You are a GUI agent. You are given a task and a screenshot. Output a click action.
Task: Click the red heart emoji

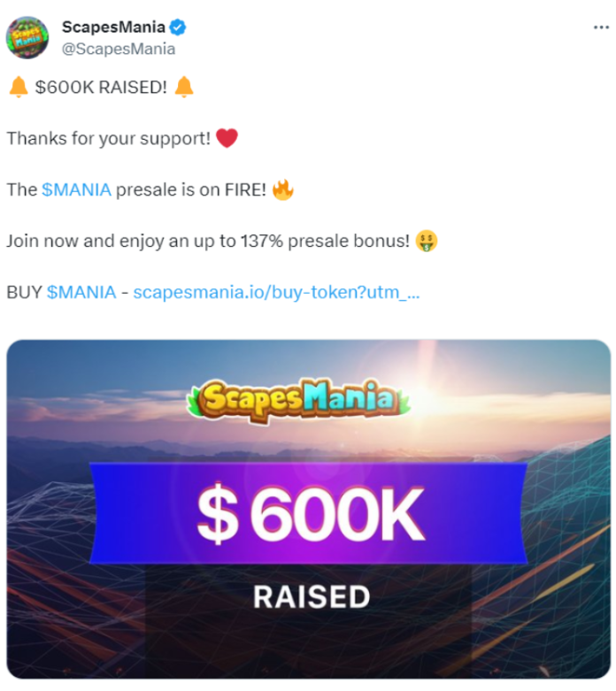coord(227,138)
